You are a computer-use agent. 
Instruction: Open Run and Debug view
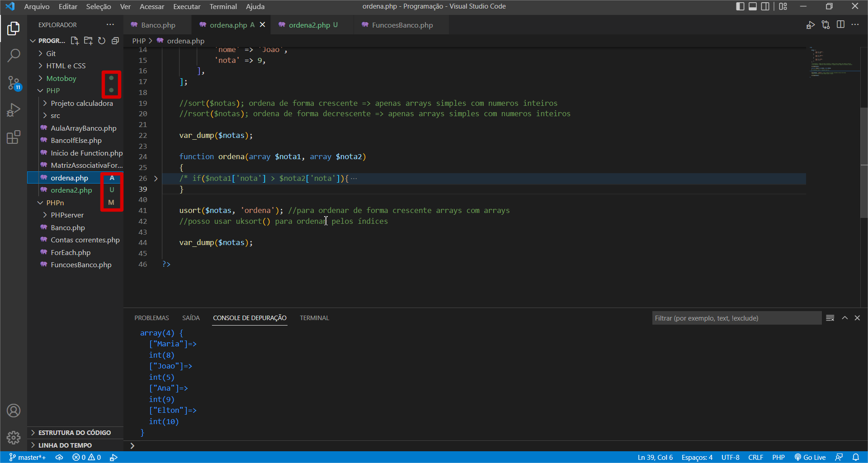point(14,110)
